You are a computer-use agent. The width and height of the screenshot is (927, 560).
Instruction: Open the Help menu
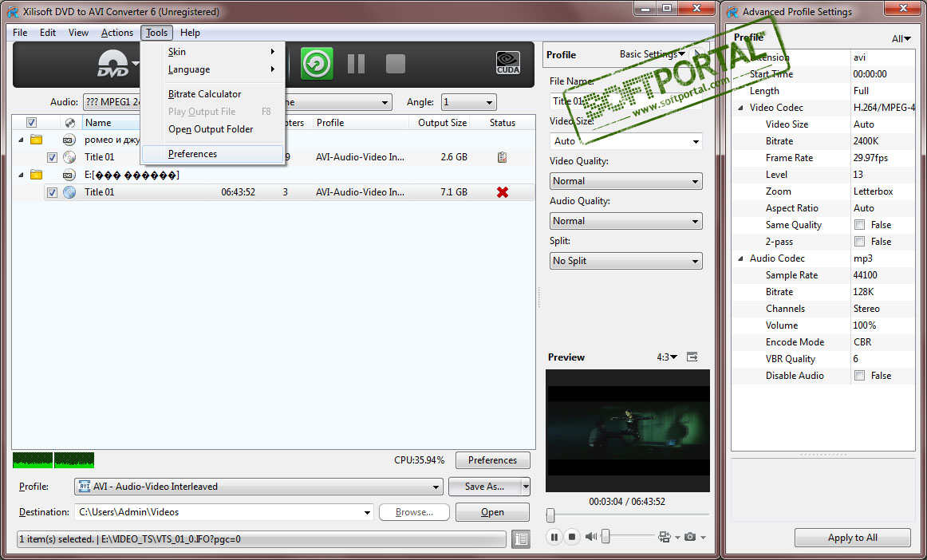pos(190,33)
